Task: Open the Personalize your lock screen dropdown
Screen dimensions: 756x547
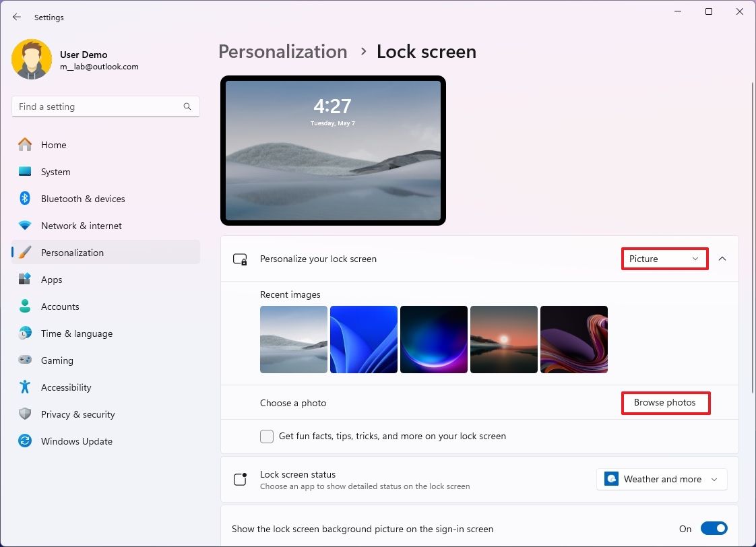Action: point(664,259)
